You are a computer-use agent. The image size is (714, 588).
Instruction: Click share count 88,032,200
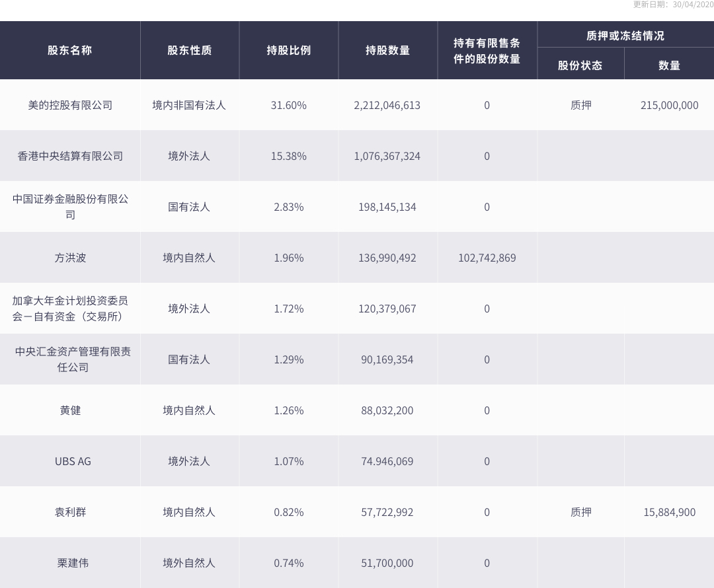click(x=387, y=410)
